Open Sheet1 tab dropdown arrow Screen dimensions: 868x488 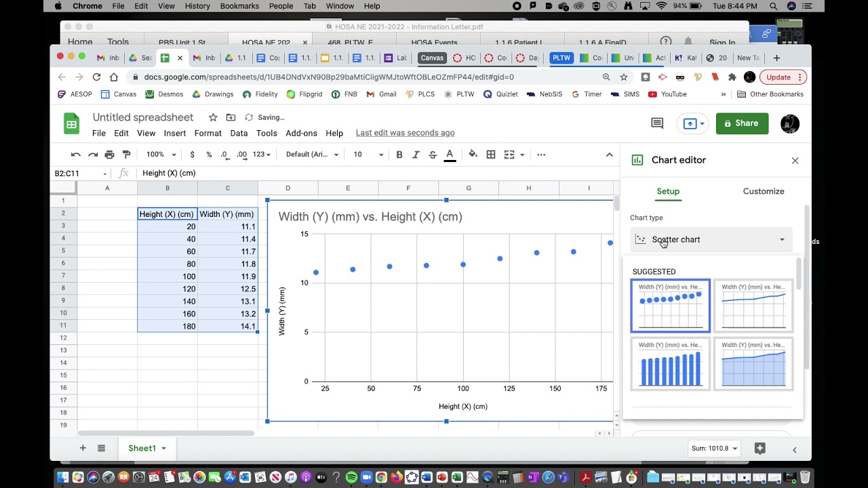tap(163, 448)
